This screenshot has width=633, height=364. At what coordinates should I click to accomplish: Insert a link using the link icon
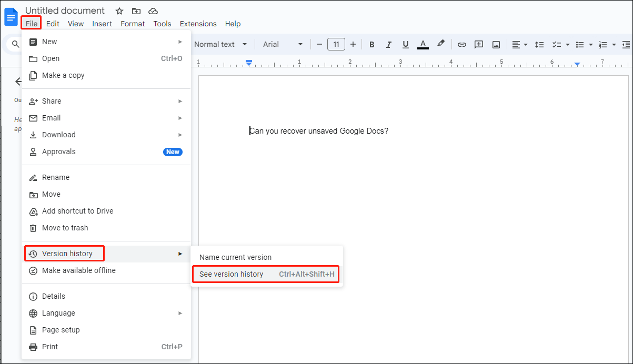pyautogui.click(x=461, y=44)
